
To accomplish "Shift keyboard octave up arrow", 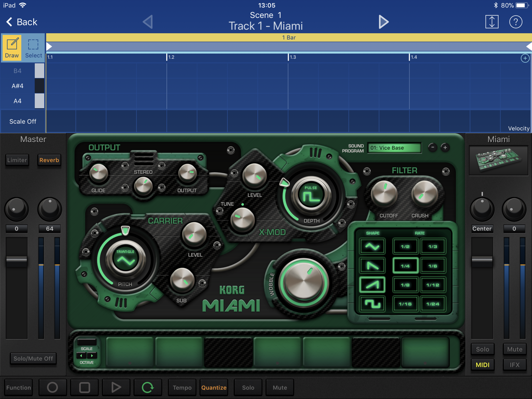I will pos(92,355).
